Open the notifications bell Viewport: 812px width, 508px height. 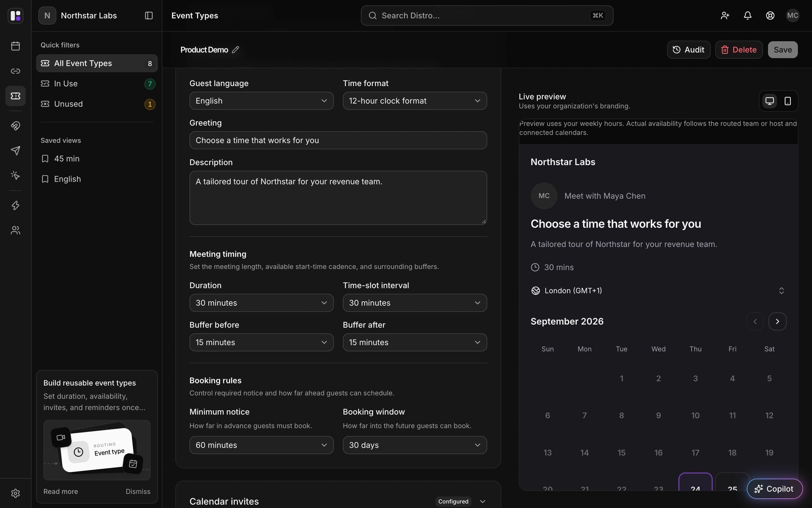748,16
